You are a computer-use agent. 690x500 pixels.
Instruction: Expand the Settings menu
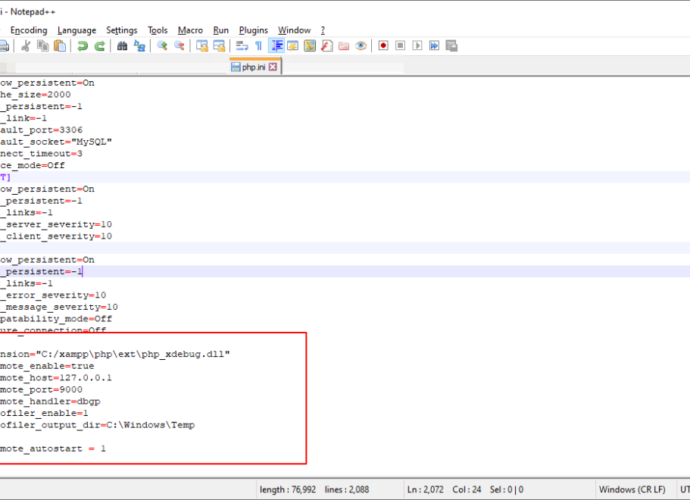tap(122, 30)
